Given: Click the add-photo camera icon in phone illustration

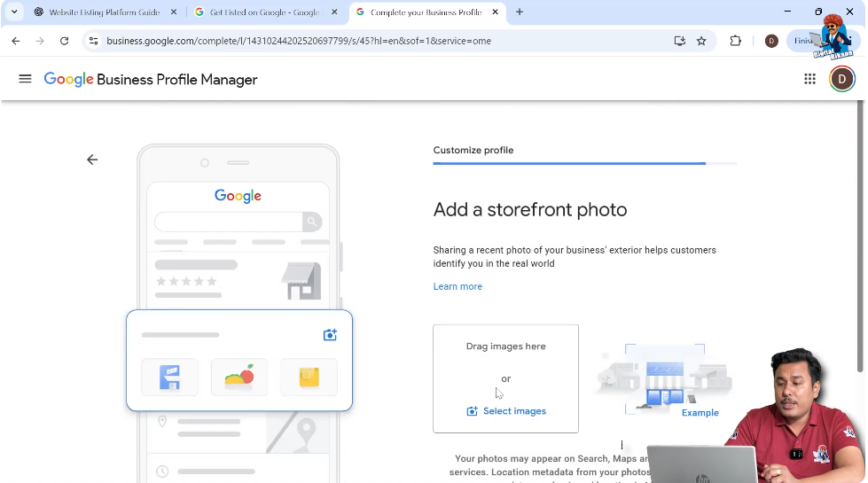Looking at the screenshot, I should click(330, 335).
